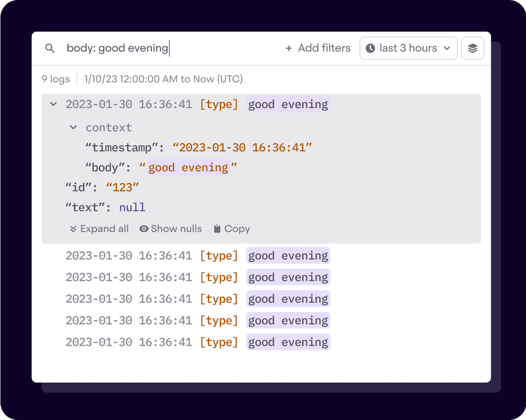Click the timestamp value inside context
The image size is (526, 420).
pos(242,147)
